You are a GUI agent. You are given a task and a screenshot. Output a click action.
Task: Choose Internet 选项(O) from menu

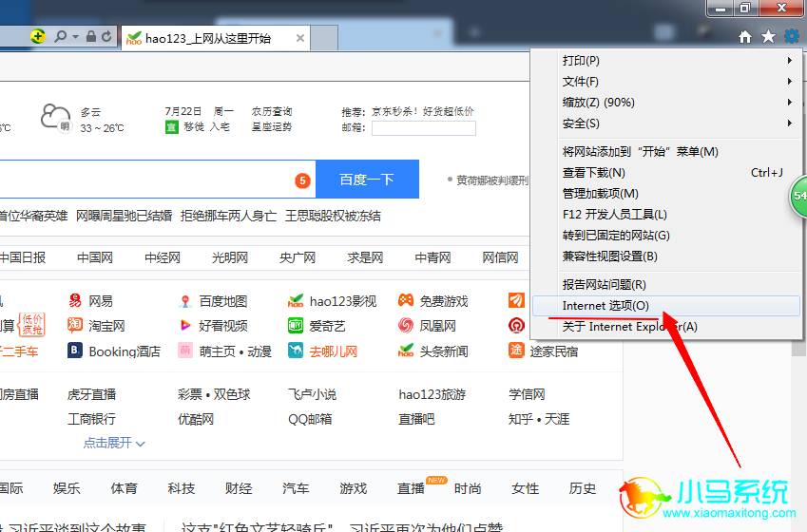[x=666, y=306]
